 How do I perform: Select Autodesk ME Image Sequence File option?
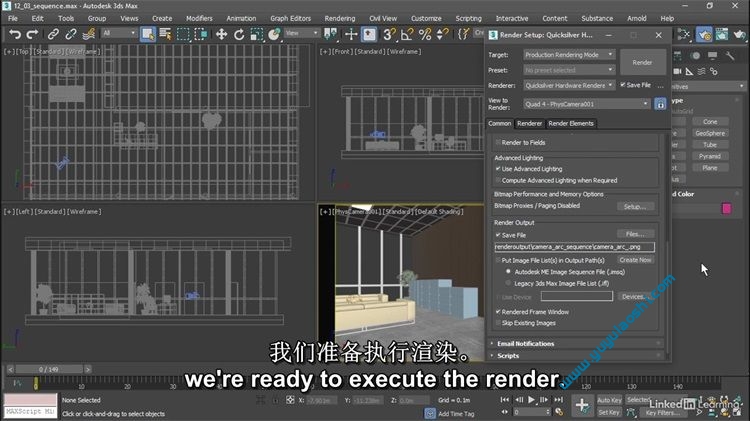coord(508,272)
